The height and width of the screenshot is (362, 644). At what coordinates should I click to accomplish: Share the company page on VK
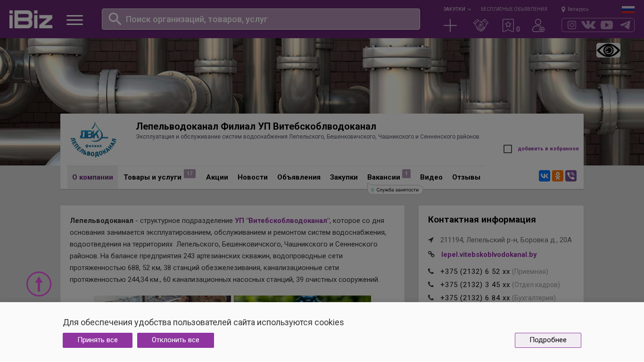click(x=545, y=176)
